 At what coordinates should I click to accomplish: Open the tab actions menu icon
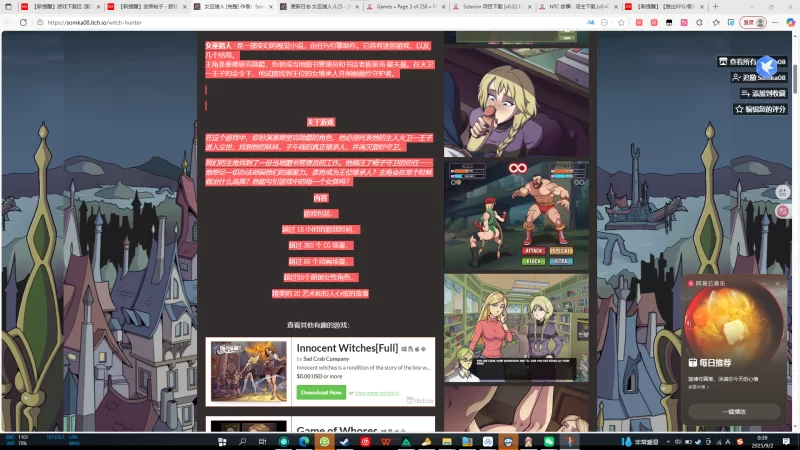(x=8, y=7)
